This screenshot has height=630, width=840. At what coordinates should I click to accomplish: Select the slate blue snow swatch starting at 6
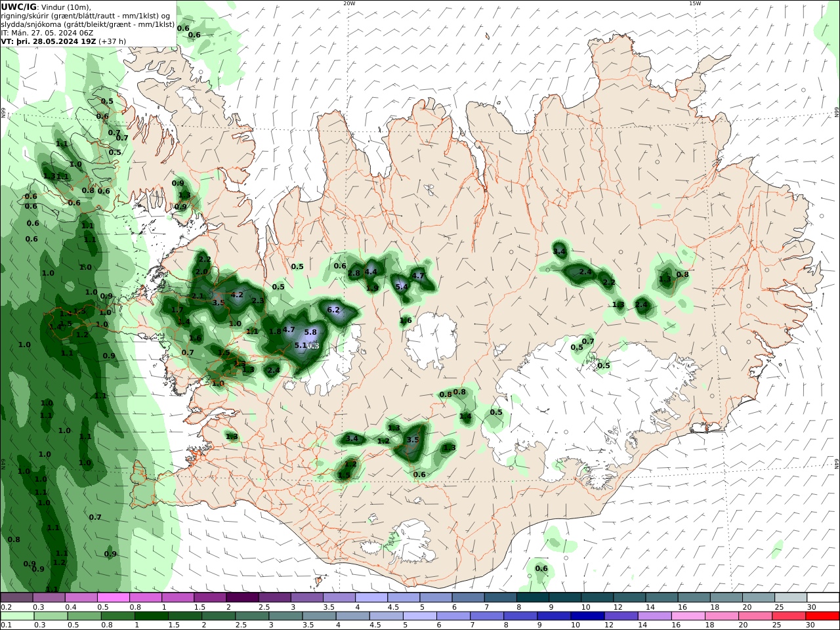(469, 598)
